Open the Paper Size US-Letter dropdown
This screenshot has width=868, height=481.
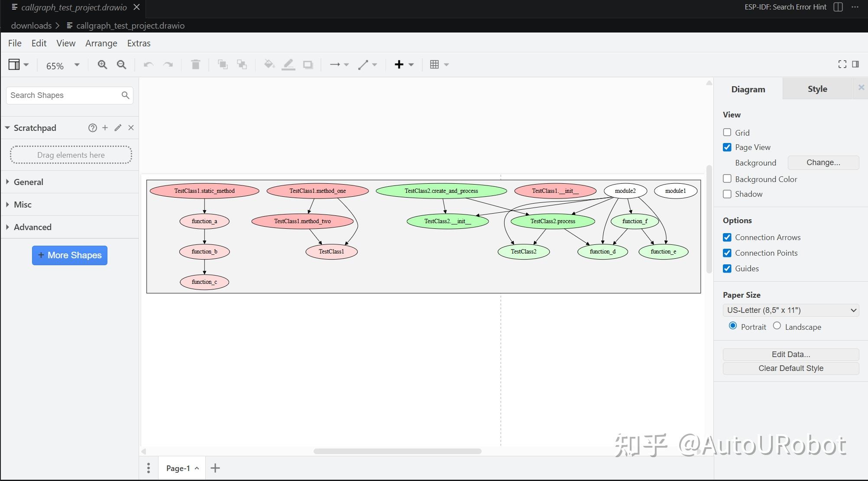(791, 310)
